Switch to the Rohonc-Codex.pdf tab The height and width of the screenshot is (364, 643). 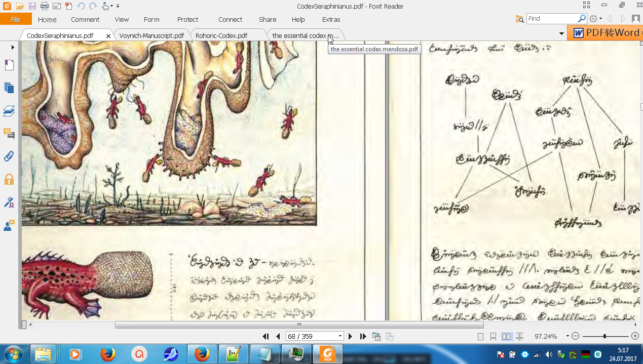[221, 35]
